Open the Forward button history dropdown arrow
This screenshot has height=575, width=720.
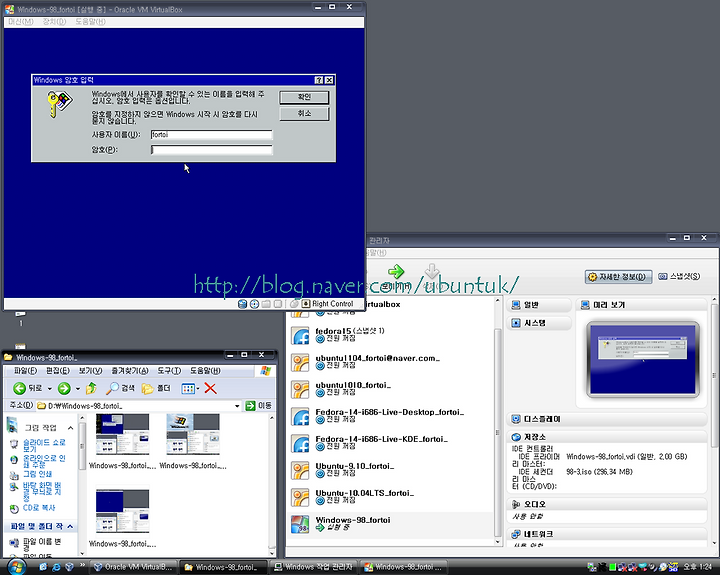pyautogui.click(x=78, y=389)
